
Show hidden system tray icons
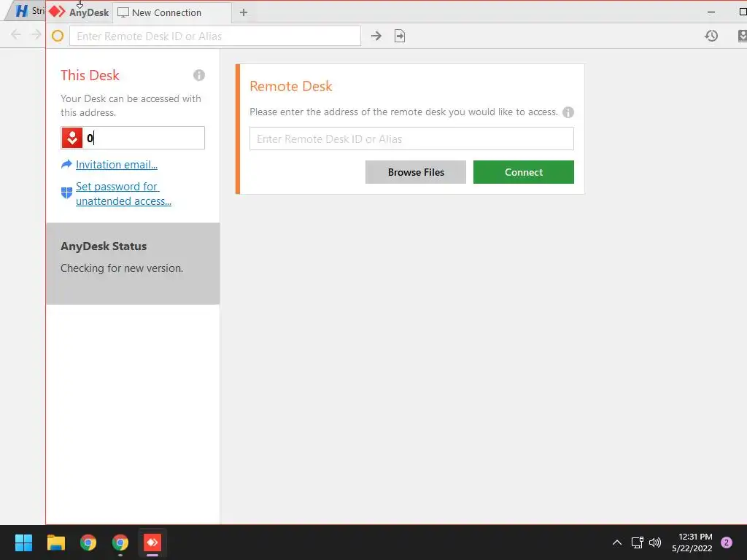(x=617, y=542)
